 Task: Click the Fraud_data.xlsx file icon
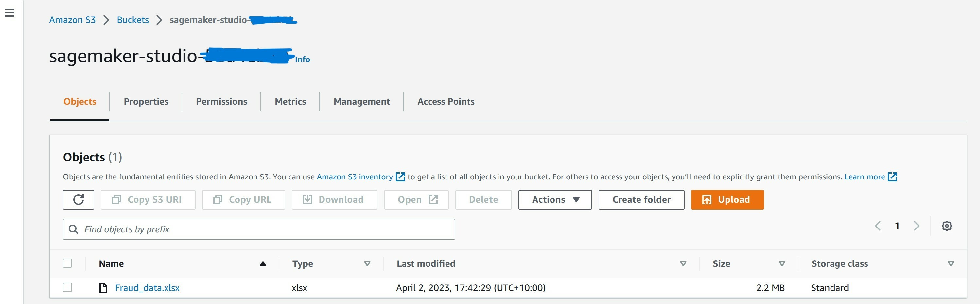click(103, 288)
